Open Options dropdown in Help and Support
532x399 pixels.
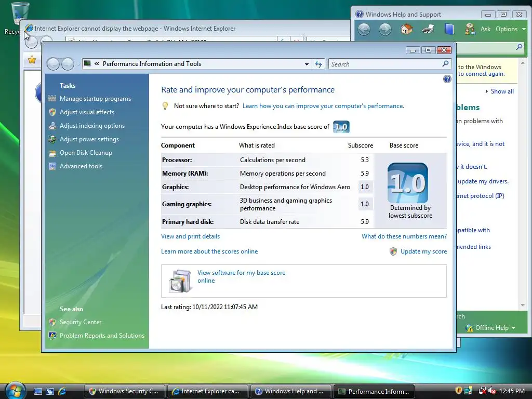click(x=510, y=29)
